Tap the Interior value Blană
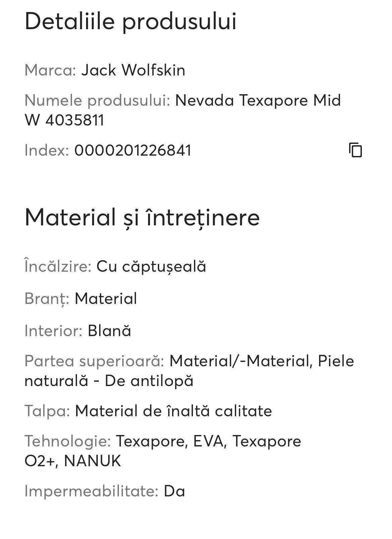Screen dimensions: 392x539 [109, 331]
